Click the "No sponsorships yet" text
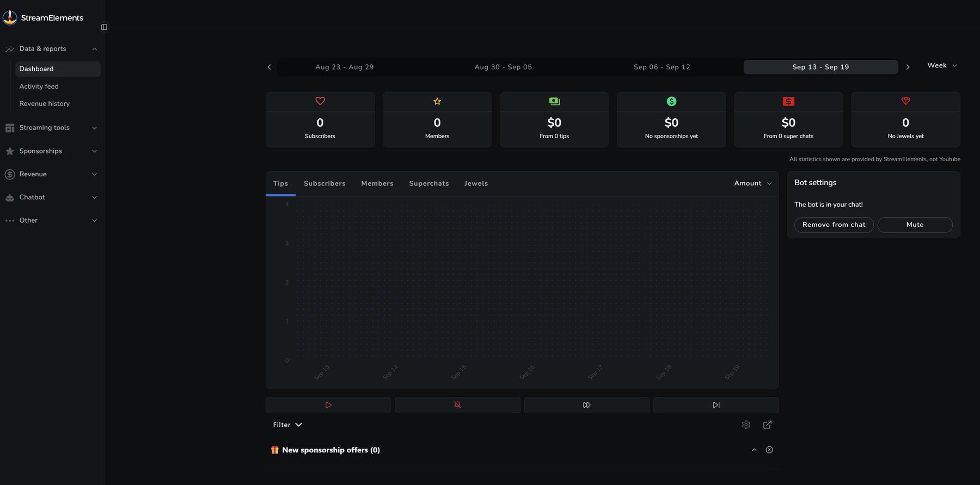Image resolution: width=980 pixels, height=485 pixels. [x=671, y=136]
